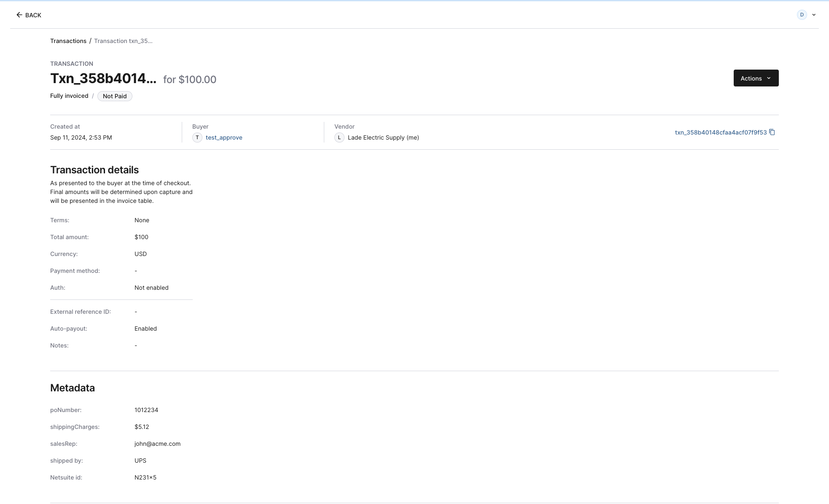The image size is (829, 504).
Task: Open the Actions dropdown button
Action: click(x=756, y=78)
